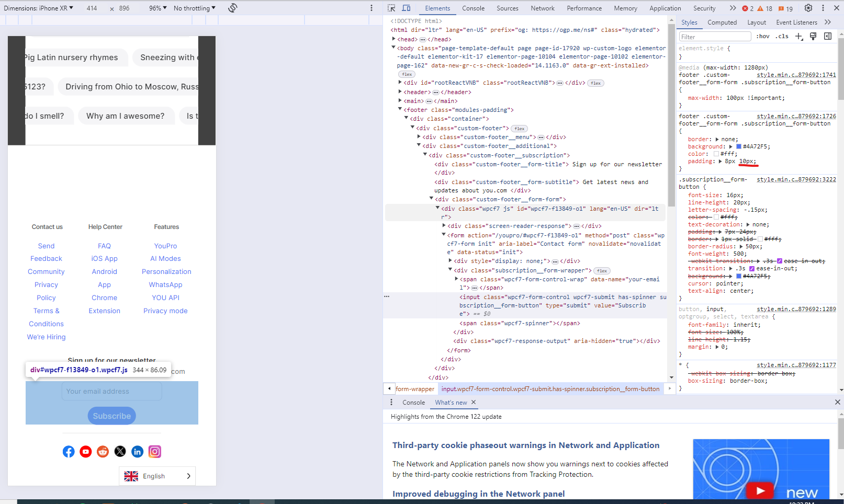Image resolution: width=844 pixels, height=504 pixels.
Task: Click the struck-through border #fff color swatch
Action: (x=760, y=239)
